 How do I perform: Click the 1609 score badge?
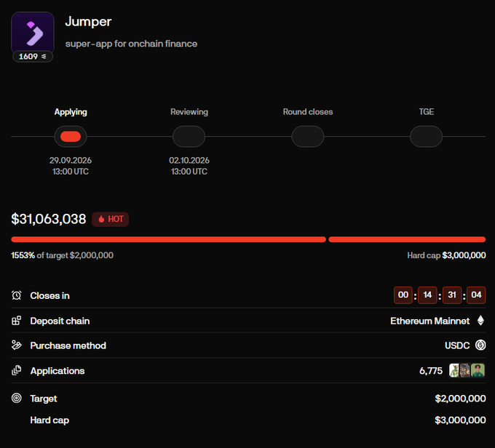pyautogui.click(x=33, y=57)
